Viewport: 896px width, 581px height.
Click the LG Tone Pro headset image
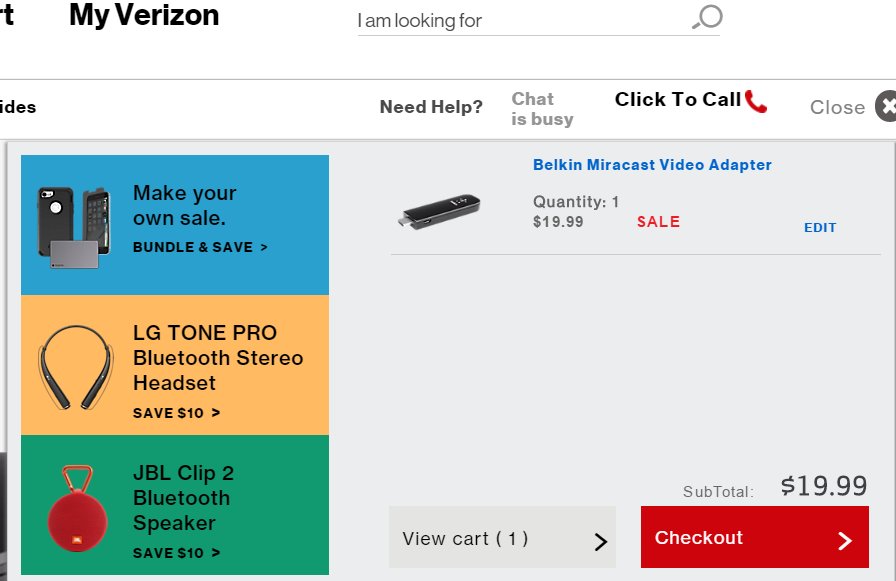point(75,367)
